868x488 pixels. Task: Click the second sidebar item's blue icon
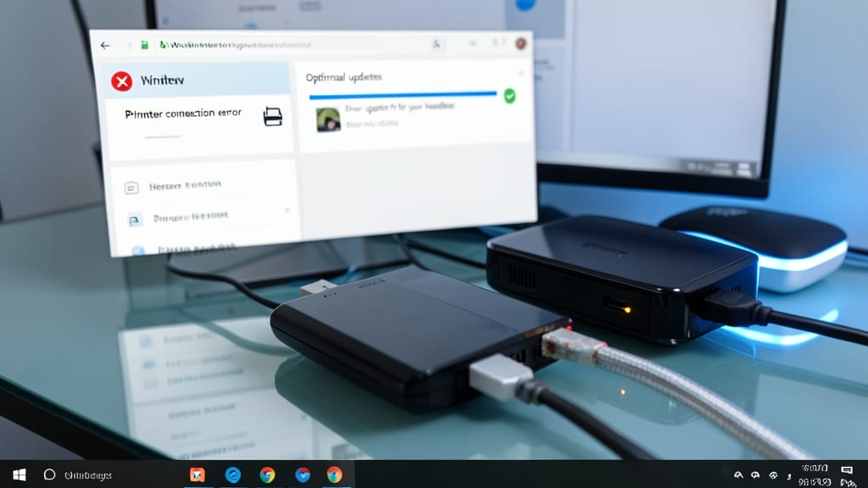pos(134,220)
